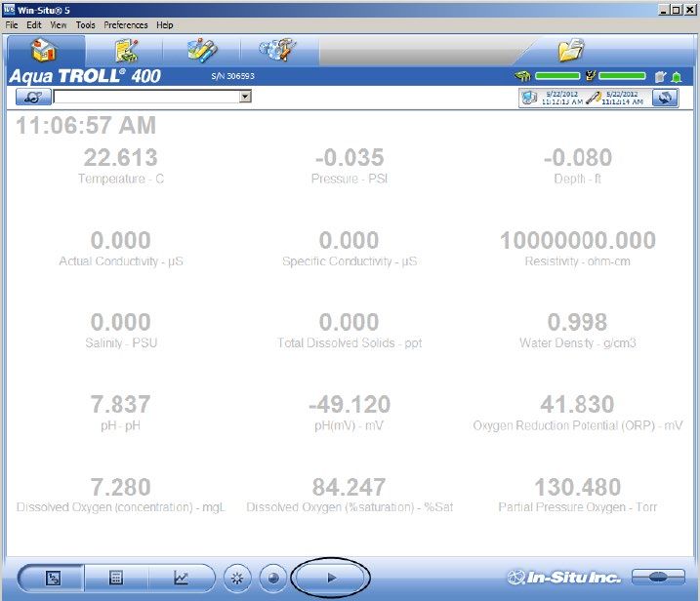Open the Help menu
Image resolution: width=700 pixels, height=601 pixels.
click(x=165, y=25)
